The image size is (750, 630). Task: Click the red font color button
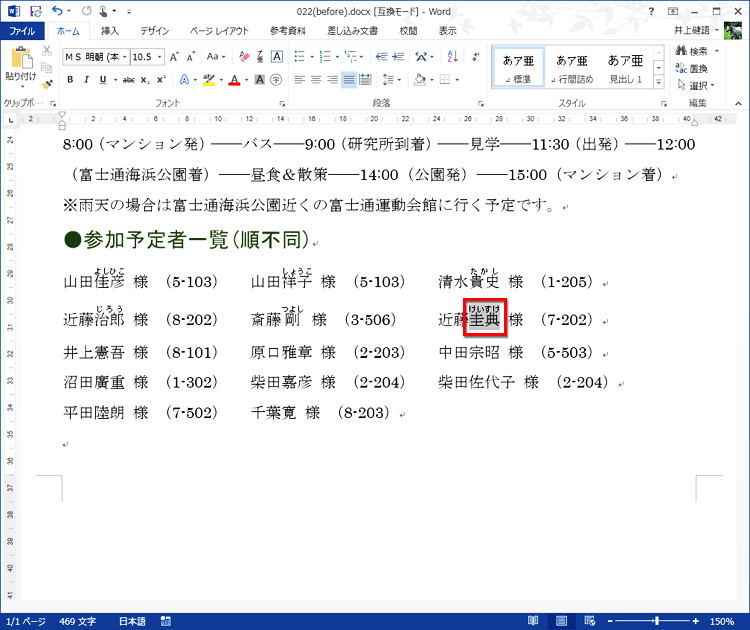[x=234, y=79]
